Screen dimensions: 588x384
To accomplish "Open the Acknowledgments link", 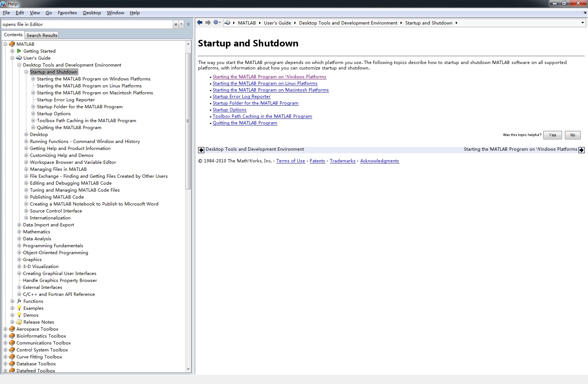I will (x=380, y=161).
